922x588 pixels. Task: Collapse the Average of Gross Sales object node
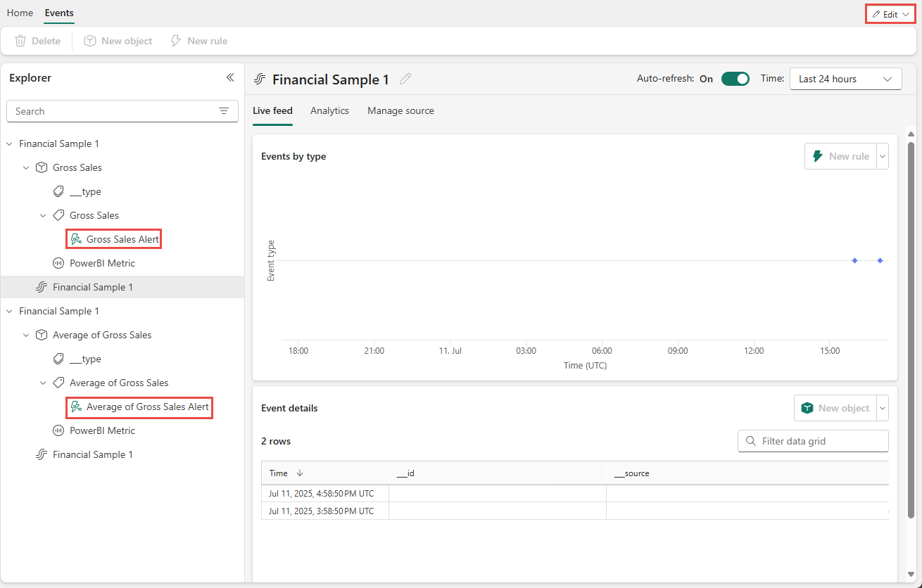pos(26,335)
